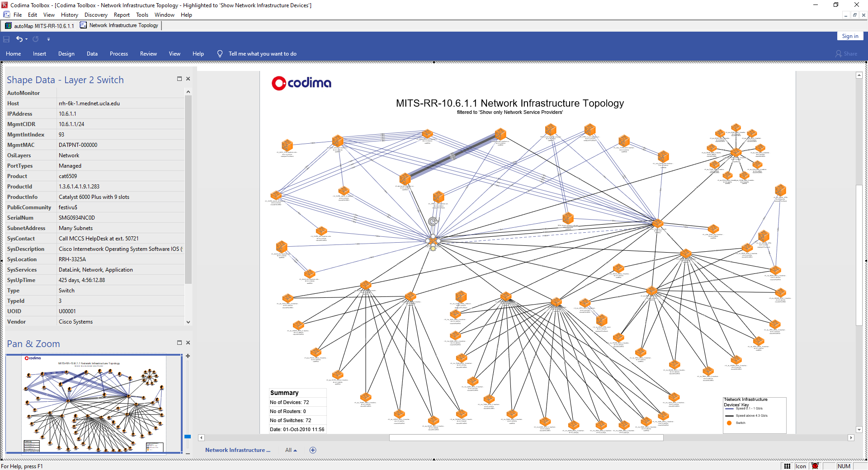Screen dimensions: 868x470
Task: Click the Shape Data scroll down arrow
Action: point(188,322)
